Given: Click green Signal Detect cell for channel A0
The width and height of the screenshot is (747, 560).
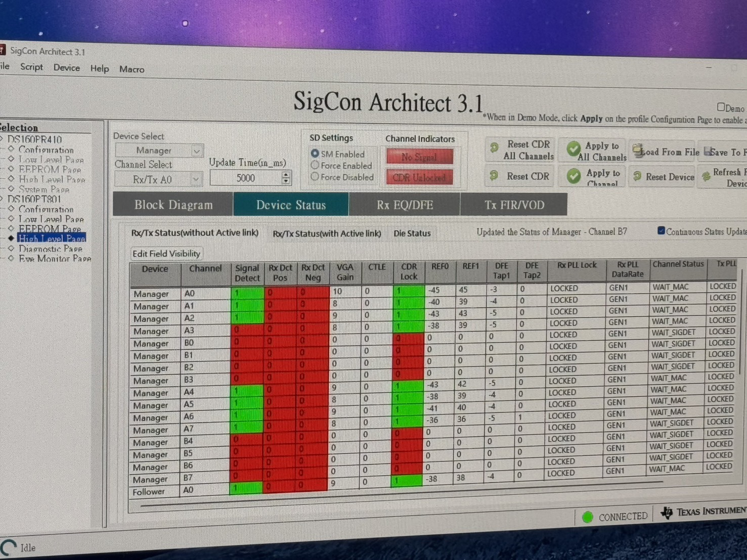Looking at the screenshot, I should pyautogui.click(x=247, y=292).
